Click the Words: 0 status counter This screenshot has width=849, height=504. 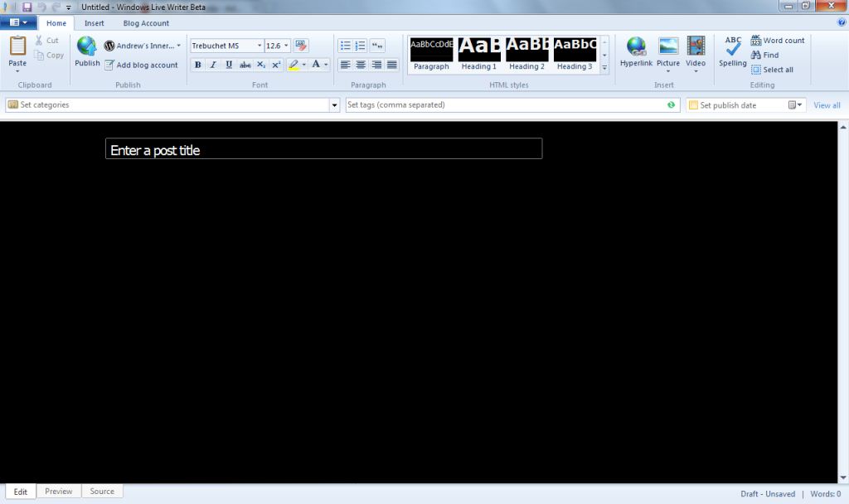(825, 494)
